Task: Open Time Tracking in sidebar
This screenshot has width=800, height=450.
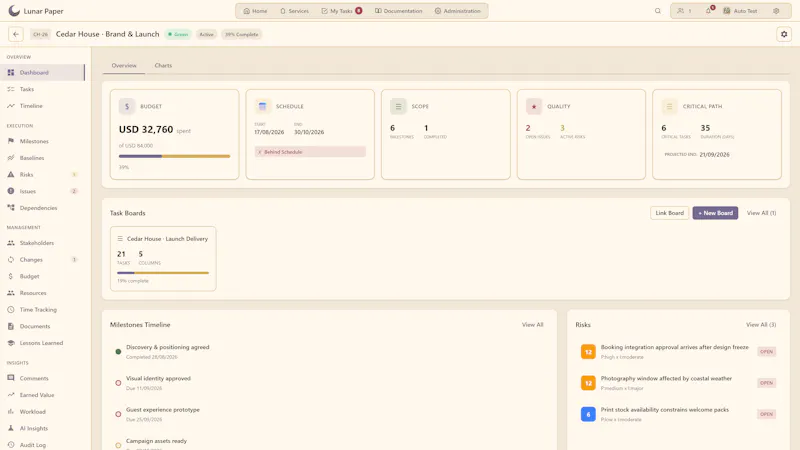Action: [42, 310]
